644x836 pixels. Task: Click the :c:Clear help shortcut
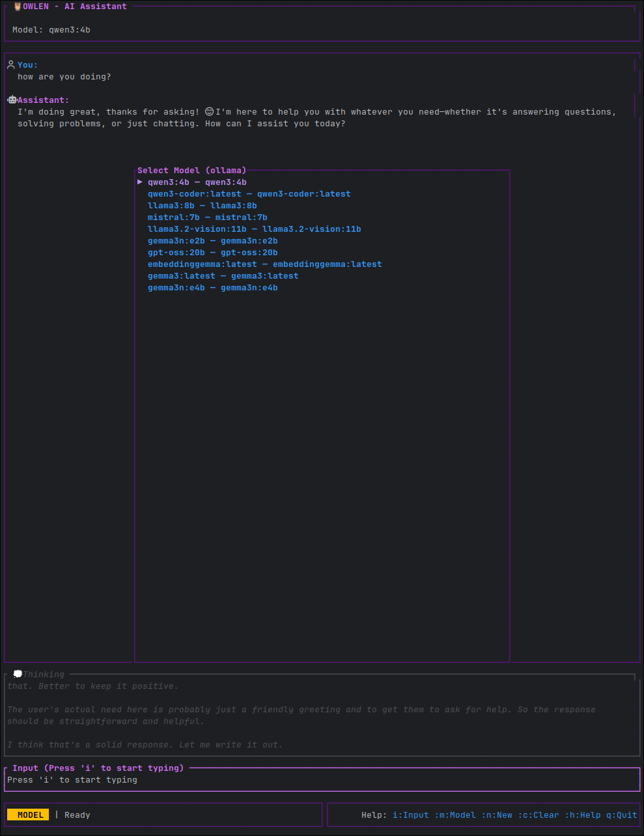538,815
